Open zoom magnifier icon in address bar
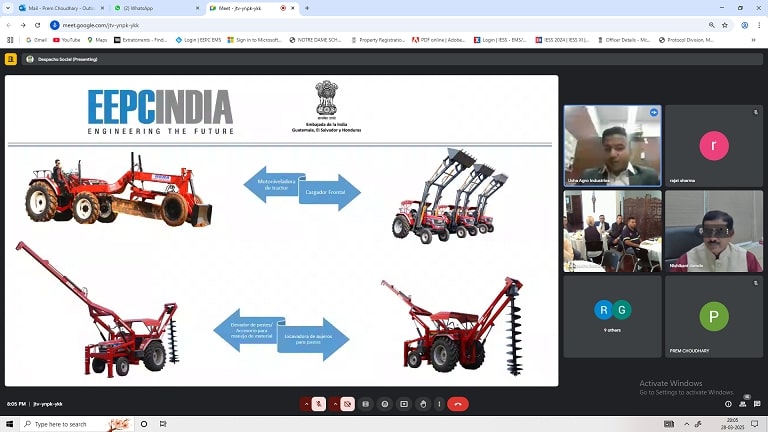Image resolution: width=768 pixels, height=432 pixels. pyautogui.click(x=711, y=25)
